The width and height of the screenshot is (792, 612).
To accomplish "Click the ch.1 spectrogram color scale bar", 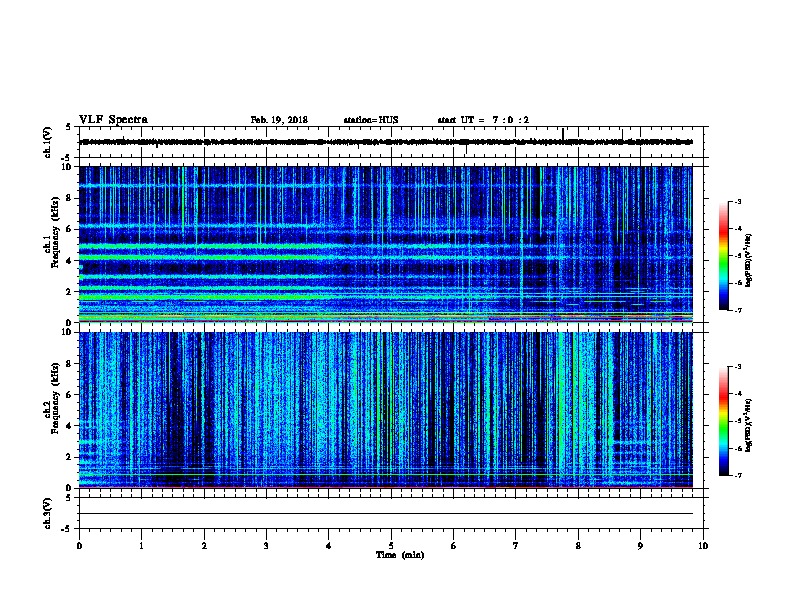I will coord(723,256).
